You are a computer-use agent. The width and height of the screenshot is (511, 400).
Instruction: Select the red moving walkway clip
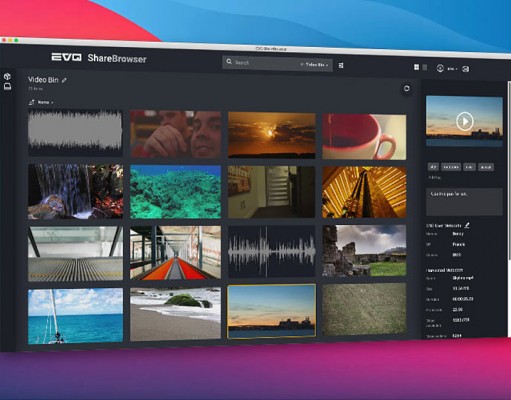(175, 253)
